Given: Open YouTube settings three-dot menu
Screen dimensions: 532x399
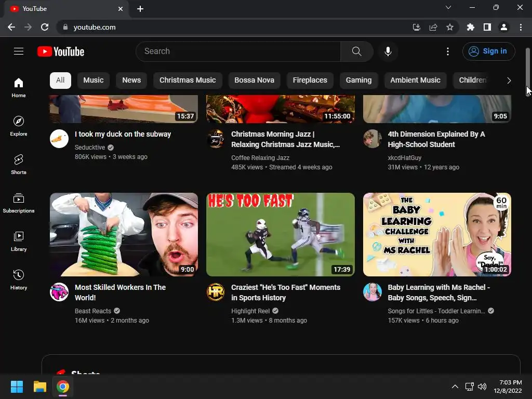Looking at the screenshot, I should 448,51.
